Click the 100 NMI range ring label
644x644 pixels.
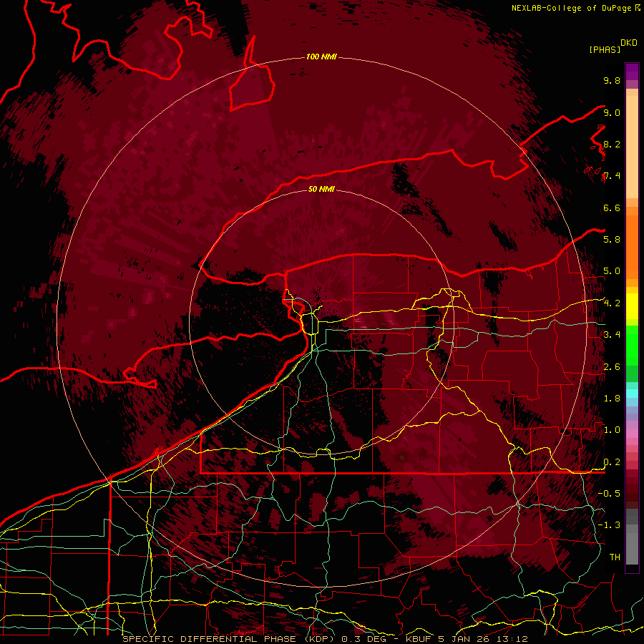tap(321, 57)
